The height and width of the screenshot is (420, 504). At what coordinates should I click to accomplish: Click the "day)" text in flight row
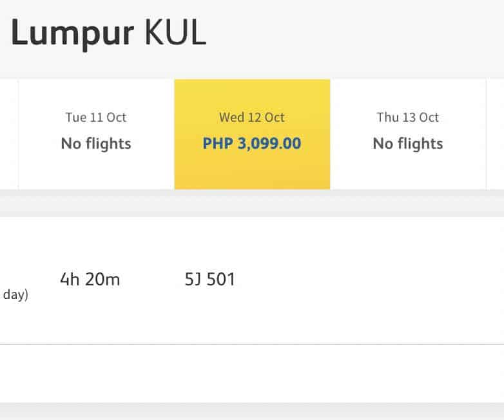pos(15,296)
